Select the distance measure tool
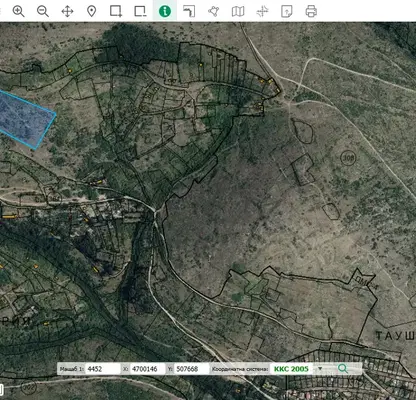This screenshot has height=400, width=416. coord(189,11)
